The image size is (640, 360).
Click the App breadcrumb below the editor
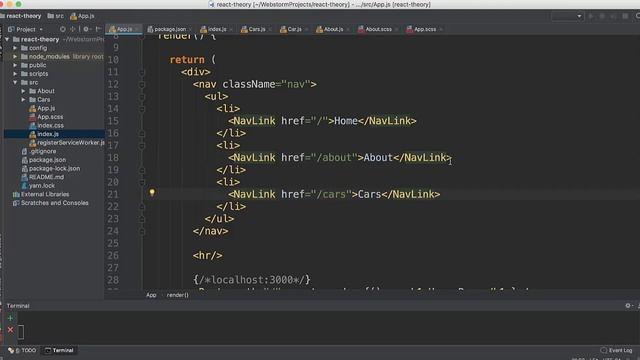[x=151, y=295]
